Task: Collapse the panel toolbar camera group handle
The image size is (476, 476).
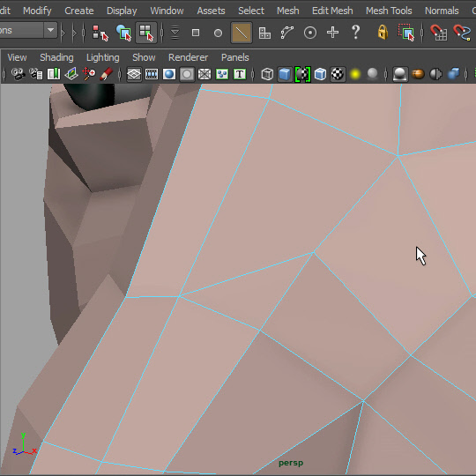Action: pyautogui.click(x=4, y=74)
